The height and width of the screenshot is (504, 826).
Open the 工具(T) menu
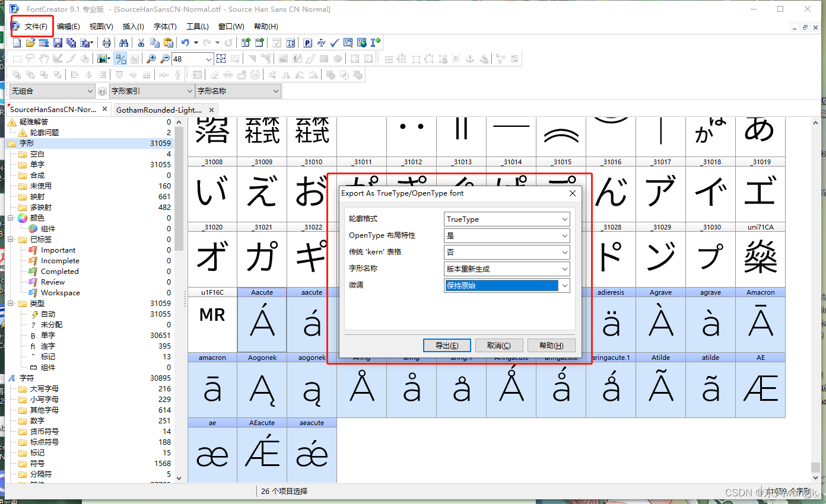click(197, 26)
